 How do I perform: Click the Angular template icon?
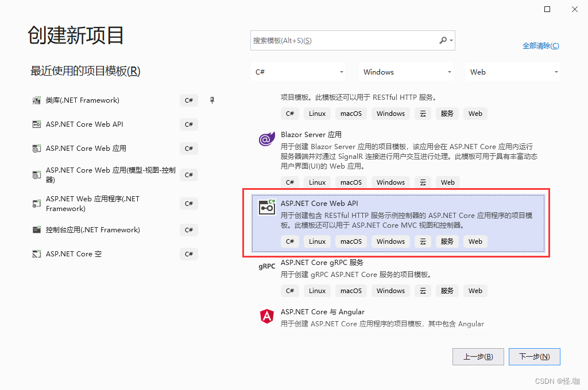(x=266, y=316)
